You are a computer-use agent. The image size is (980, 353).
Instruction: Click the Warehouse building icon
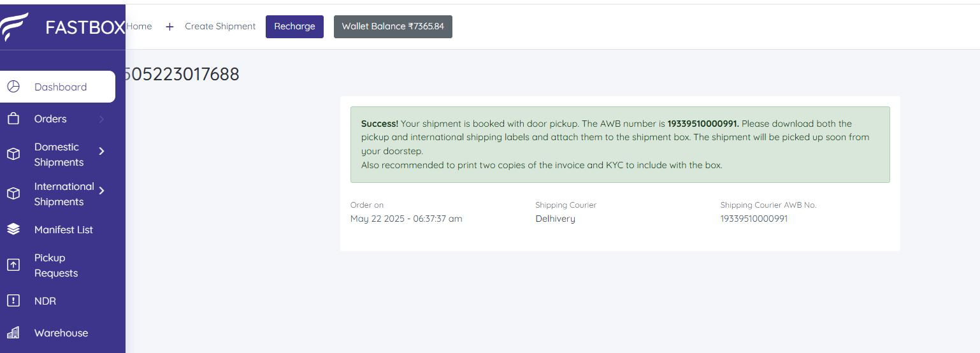(x=13, y=333)
